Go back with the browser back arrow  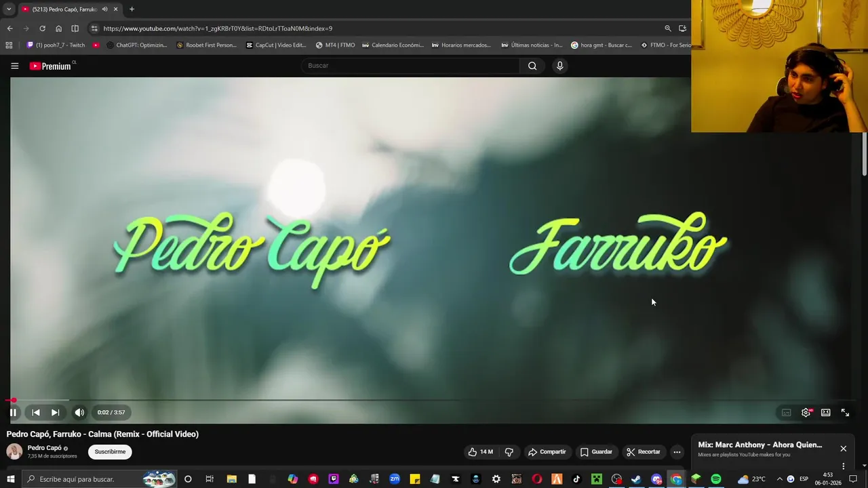9,28
